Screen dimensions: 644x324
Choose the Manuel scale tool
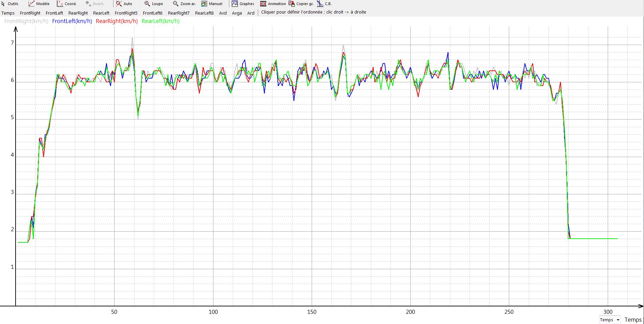[x=204, y=4]
